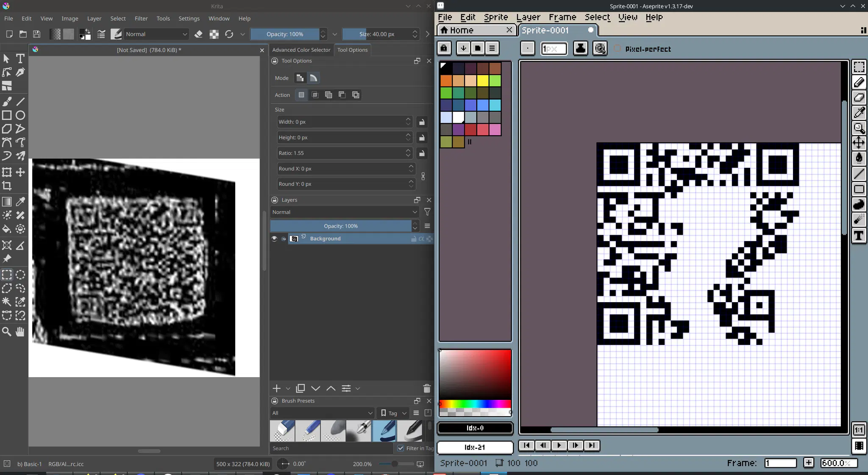
Task: Go to first frame in Aseprite
Action: [526, 445]
